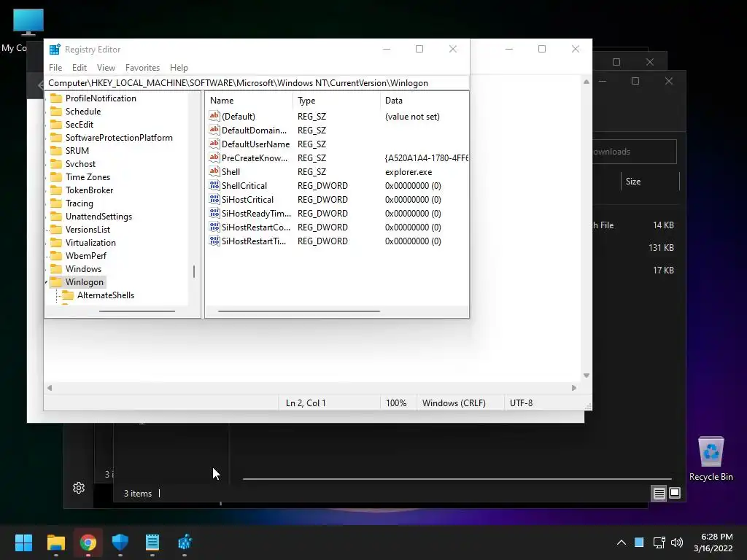Viewport: 747px width, 560px height.
Task: Sort values by the Type column header
Action: (336, 101)
